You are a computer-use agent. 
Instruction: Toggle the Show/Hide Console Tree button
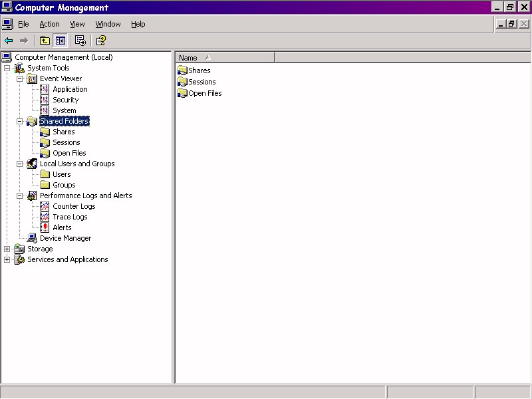[x=61, y=41]
